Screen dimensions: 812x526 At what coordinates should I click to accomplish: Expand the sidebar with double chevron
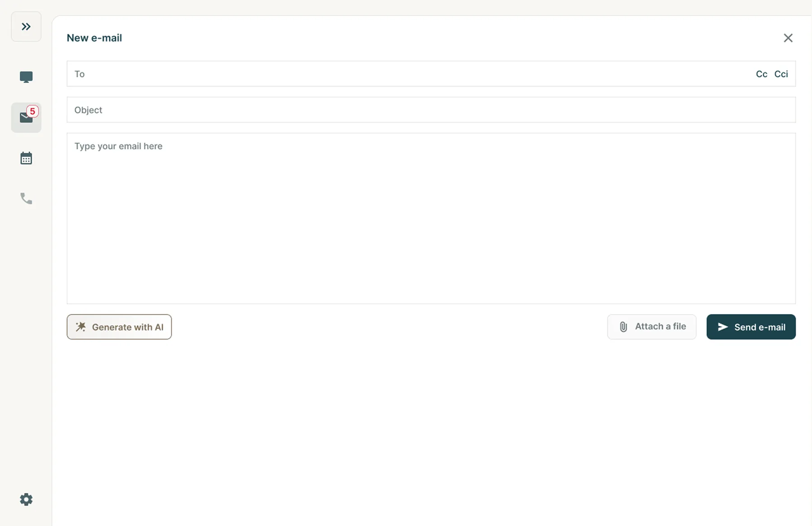tap(26, 27)
